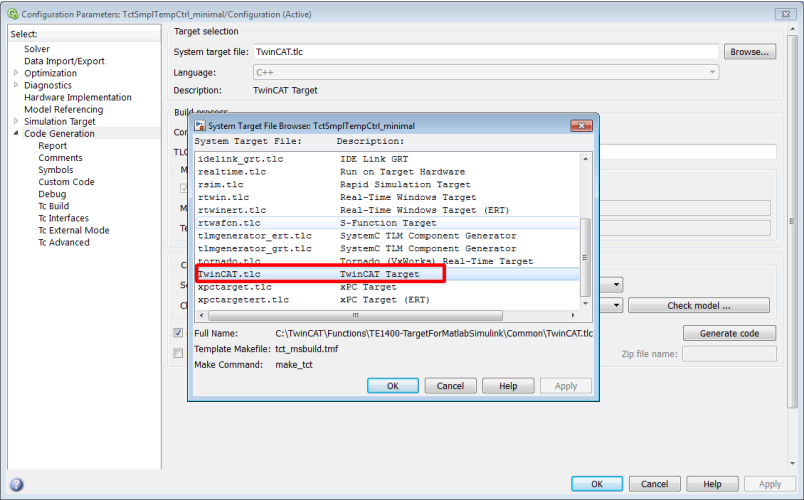Click the file list scroll-down arrow
Viewport: 804px width, 500px height.
click(x=585, y=304)
